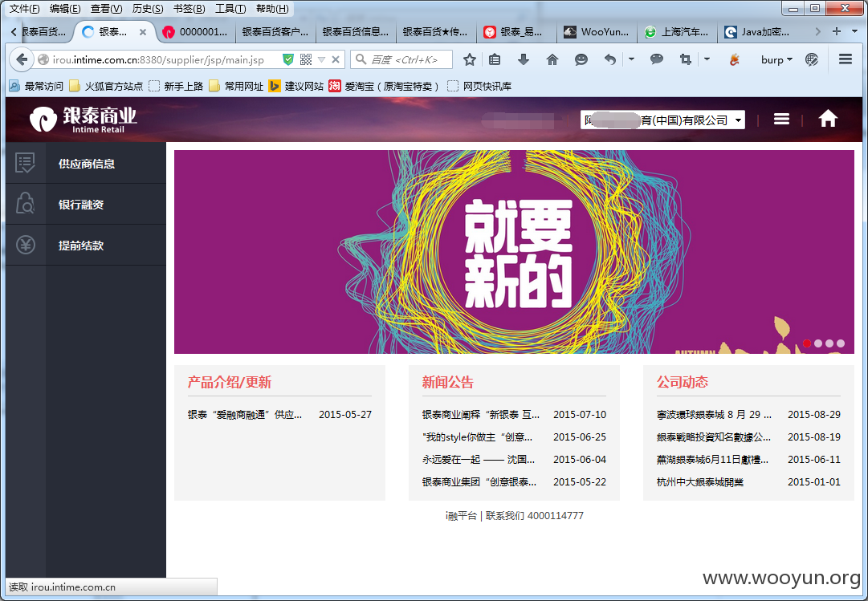Screen dimensions: 868x601
Task: Click the undo curved arrow icon
Action: [610, 59]
